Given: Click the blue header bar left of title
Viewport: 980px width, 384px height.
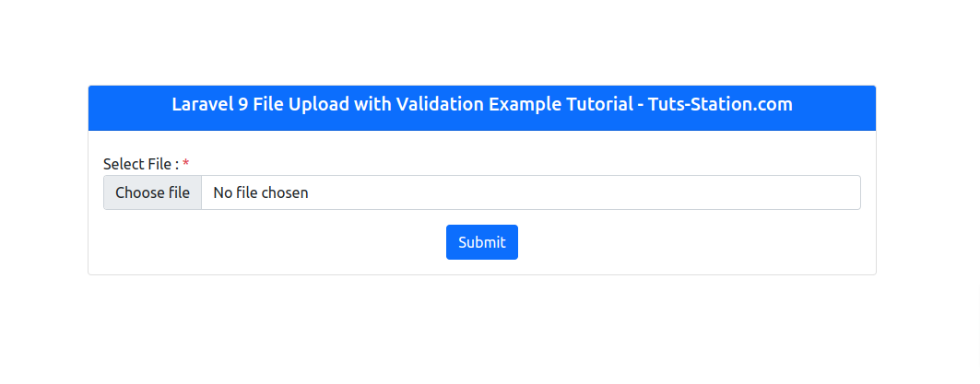Looking at the screenshot, I should point(129,108).
